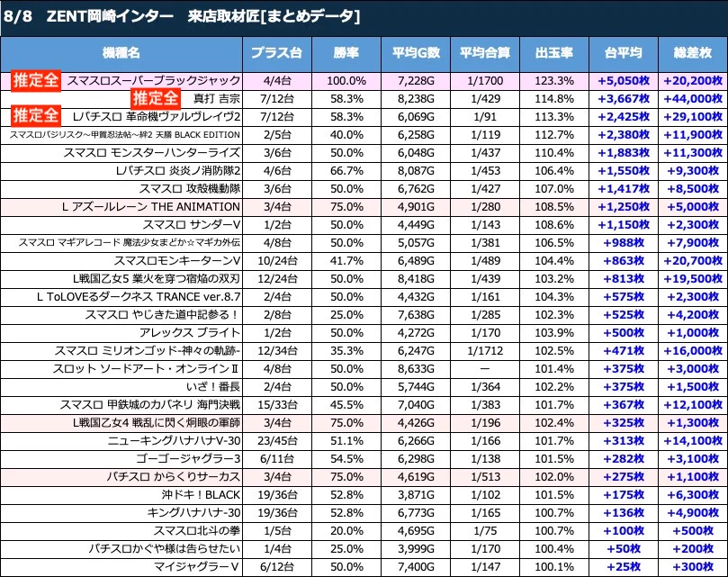Select L アズールレーン THE ANIMATION row name

151,207
